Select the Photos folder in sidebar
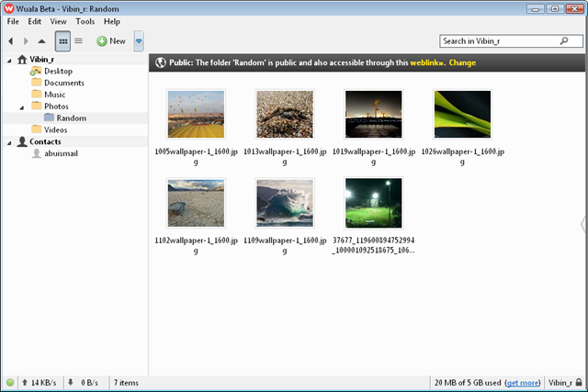588x392 pixels. 56,106
